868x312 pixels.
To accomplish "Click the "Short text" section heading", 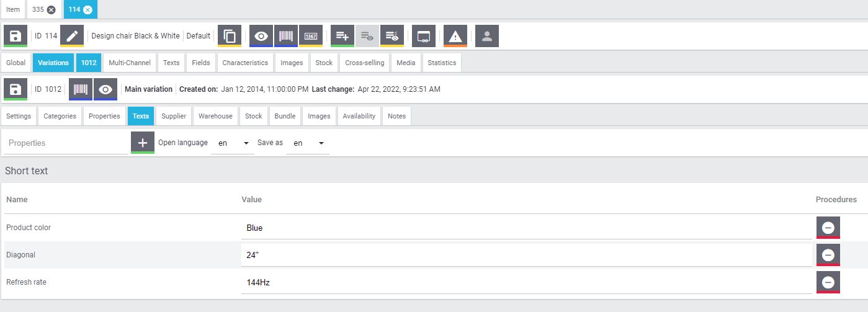I will coord(27,171).
